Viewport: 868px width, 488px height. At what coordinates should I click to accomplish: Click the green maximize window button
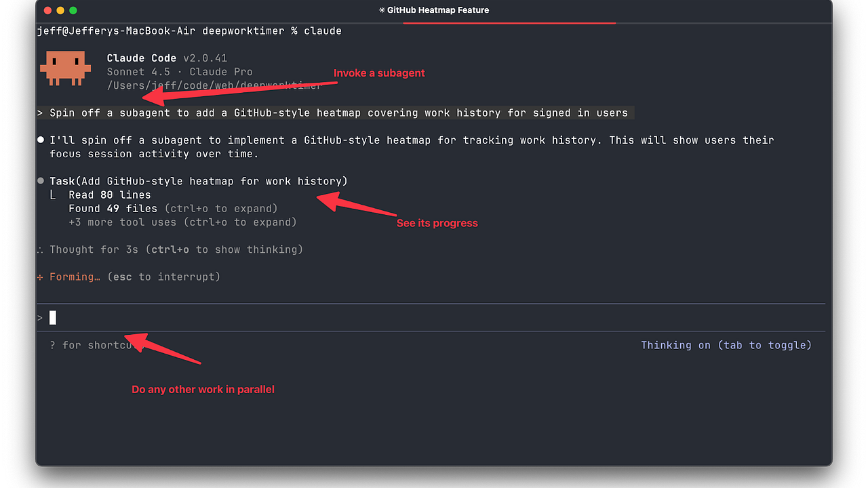coord(73,10)
